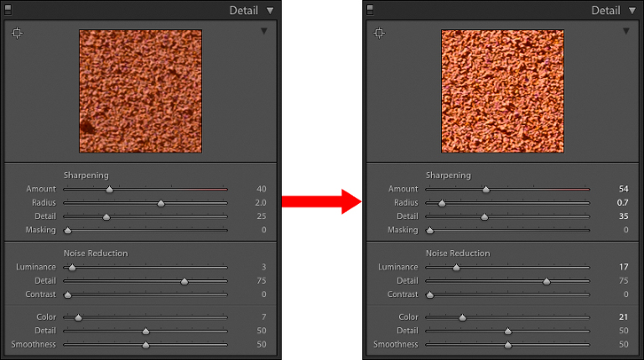
Task: Click the left panel Detail title
Action: tap(243, 10)
